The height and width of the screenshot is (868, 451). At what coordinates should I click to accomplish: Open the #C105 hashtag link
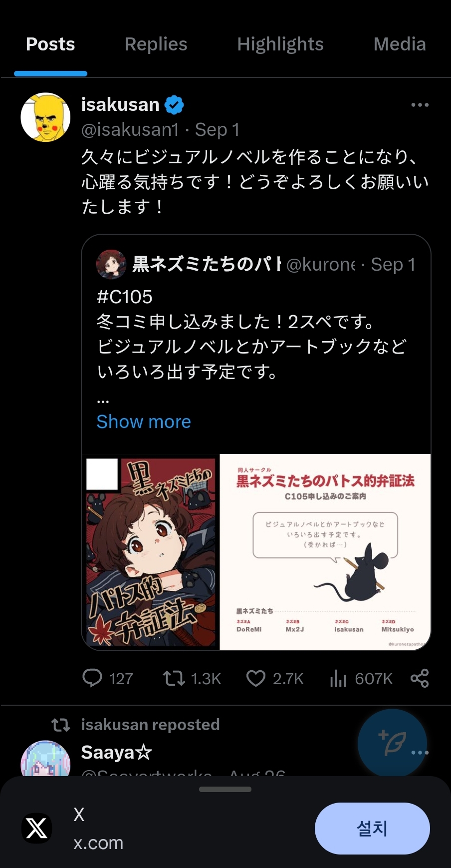coord(124,297)
